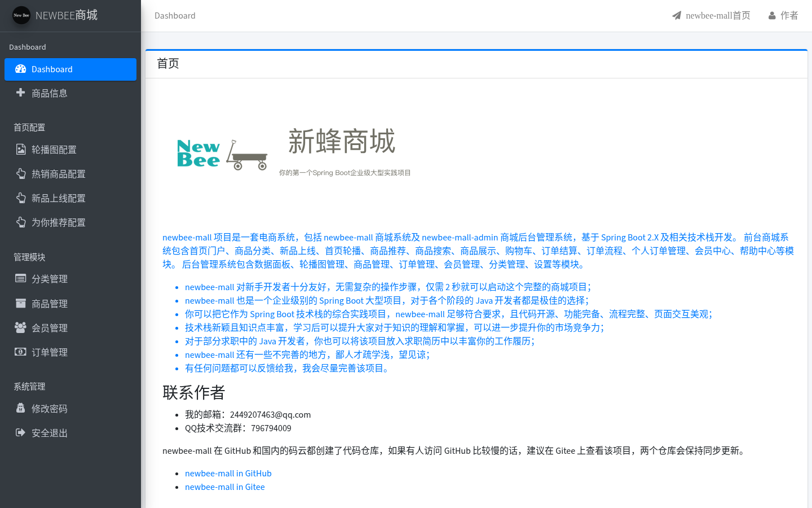Click the user icon beside 作者
The height and width of the screenshot is (508, 812).
click(772, 16)
